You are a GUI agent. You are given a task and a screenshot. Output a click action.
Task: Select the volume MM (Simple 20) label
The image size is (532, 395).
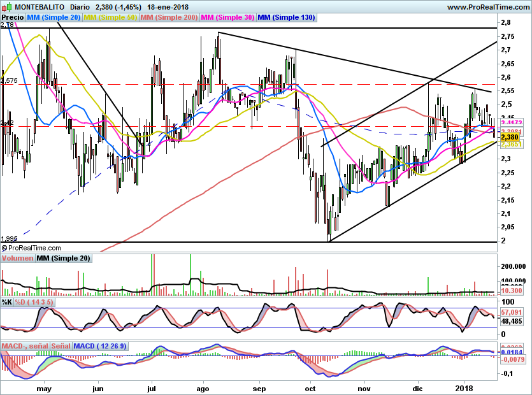(x=63, y=258)
